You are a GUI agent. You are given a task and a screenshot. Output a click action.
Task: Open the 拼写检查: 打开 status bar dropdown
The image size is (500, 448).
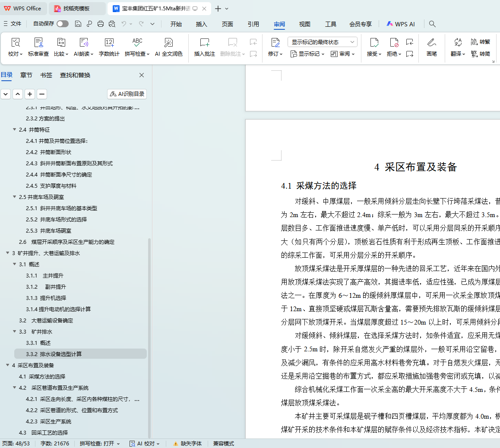coord(100,444)
